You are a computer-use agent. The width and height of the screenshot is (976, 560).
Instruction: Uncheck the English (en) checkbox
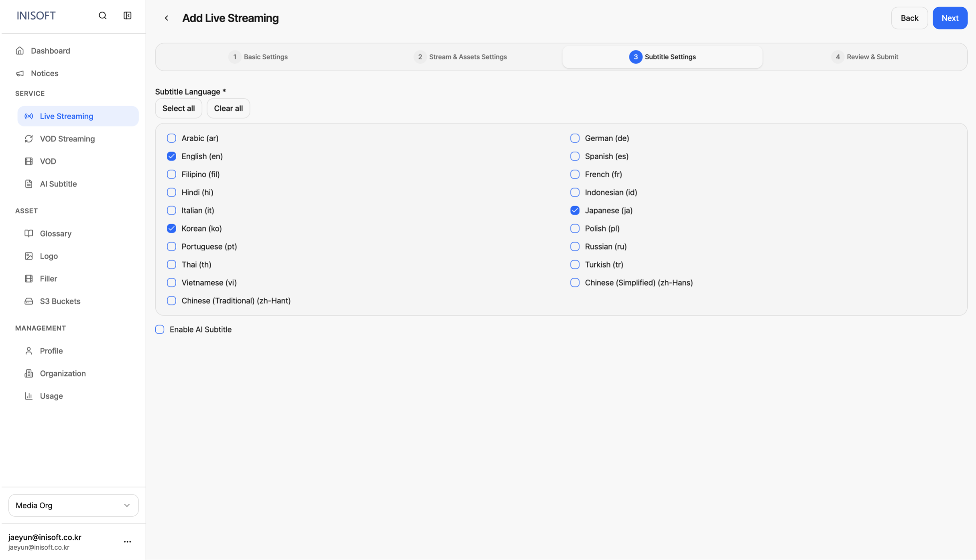pyautogui.click(x=171, y=156)
